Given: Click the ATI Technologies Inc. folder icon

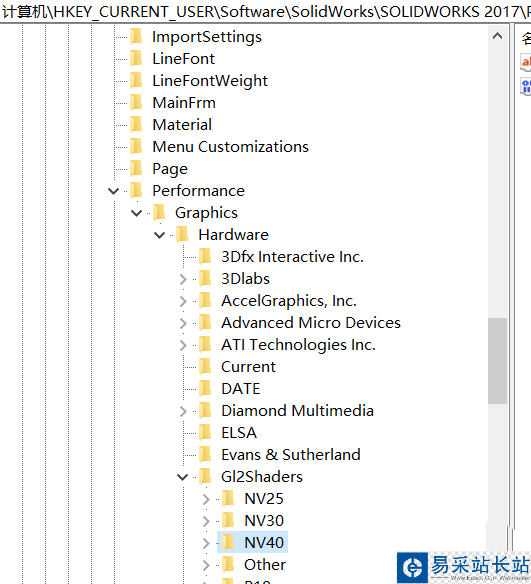Looking at the screenshot, I should pos(206,344).
